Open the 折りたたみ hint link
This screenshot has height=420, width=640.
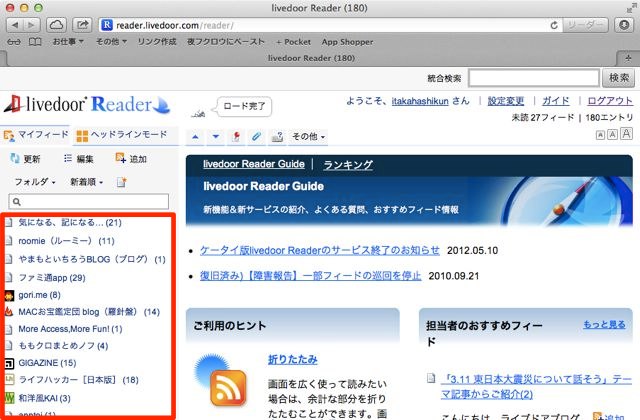click(x=293, y=359)
